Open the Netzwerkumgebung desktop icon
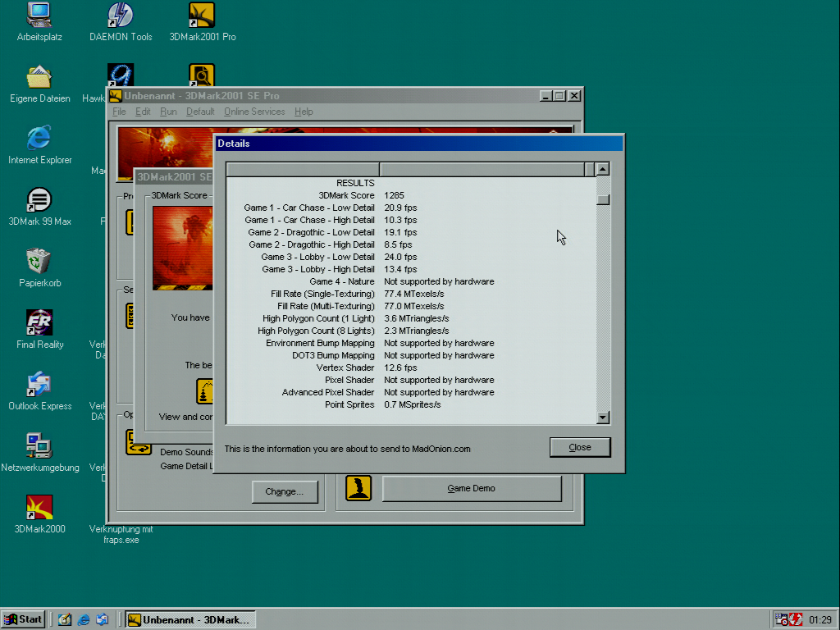The image size is (840, 630). click(x=39, y=445)
